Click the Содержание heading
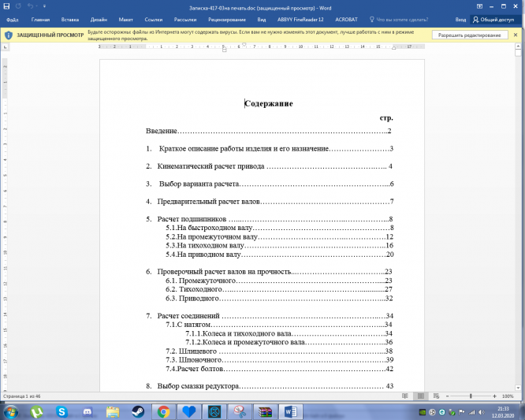This screenshot has width=525, height=420. (x=269, y=103)
